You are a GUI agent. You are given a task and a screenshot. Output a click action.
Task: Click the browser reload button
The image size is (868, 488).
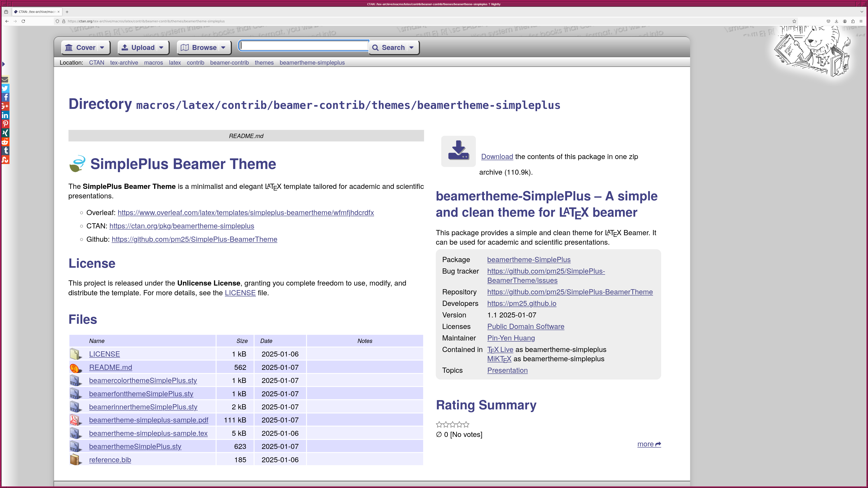pyautogui.click(x=23, y=21)
